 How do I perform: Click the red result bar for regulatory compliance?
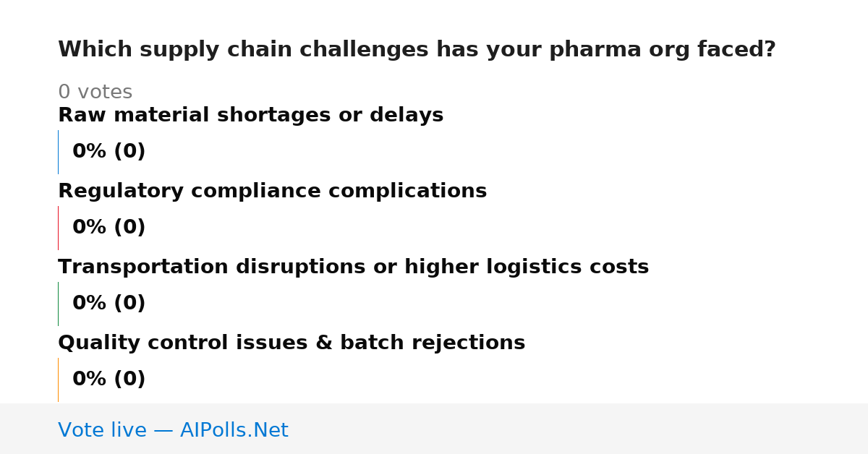pos(58,228)
